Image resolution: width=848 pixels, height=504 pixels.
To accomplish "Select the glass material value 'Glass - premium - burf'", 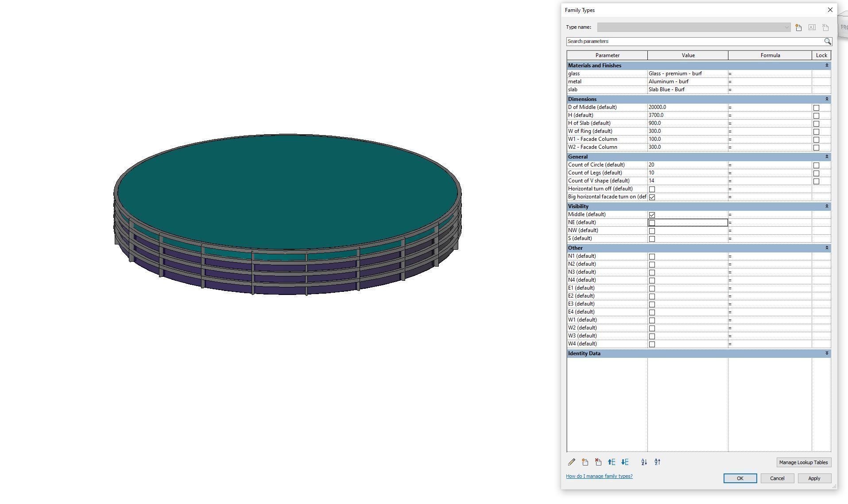I will pos(688,74).
